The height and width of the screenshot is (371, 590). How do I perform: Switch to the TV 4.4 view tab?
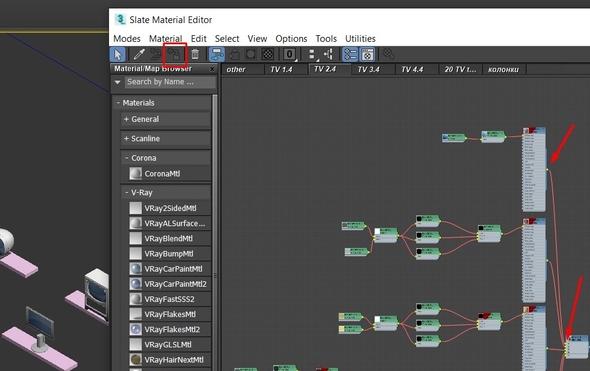[417, 70]
